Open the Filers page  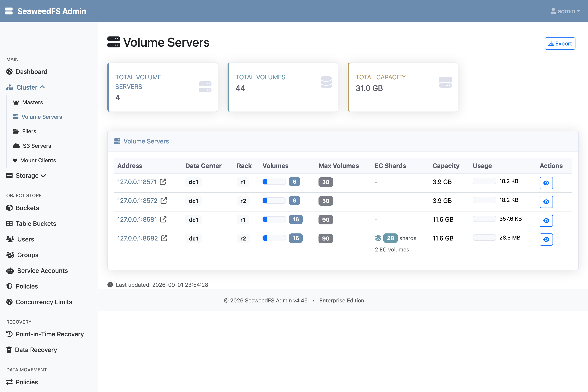tap(24, 131)
